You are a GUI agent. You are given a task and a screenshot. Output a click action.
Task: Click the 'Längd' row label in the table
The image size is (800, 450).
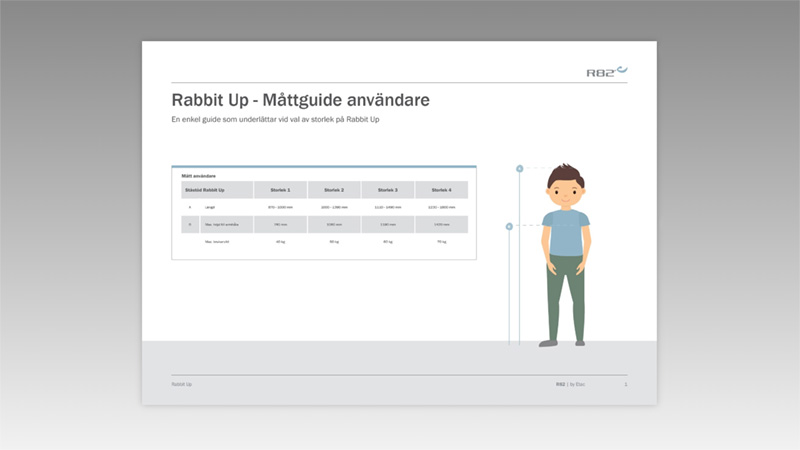click(x=210, y=207)
